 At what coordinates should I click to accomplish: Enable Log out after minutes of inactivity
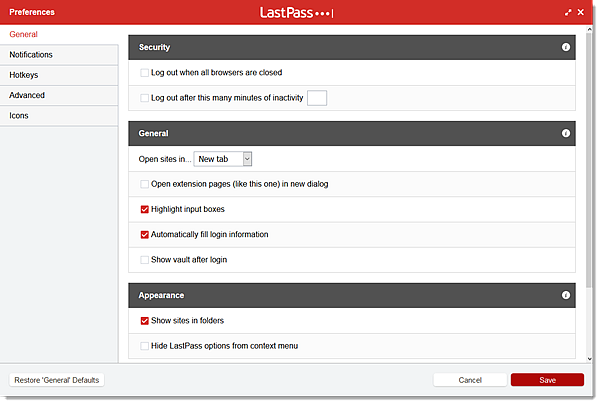click(144, 98)
